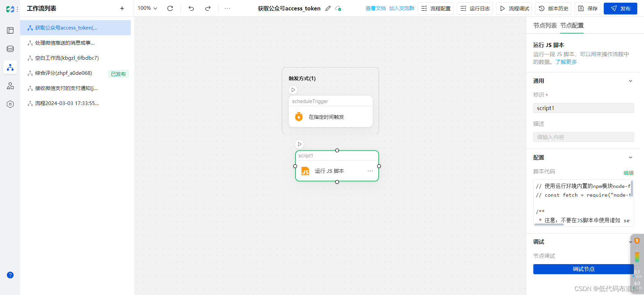Click 编辑 link for script code
The image size is (644, 295).
click(629, 173)
